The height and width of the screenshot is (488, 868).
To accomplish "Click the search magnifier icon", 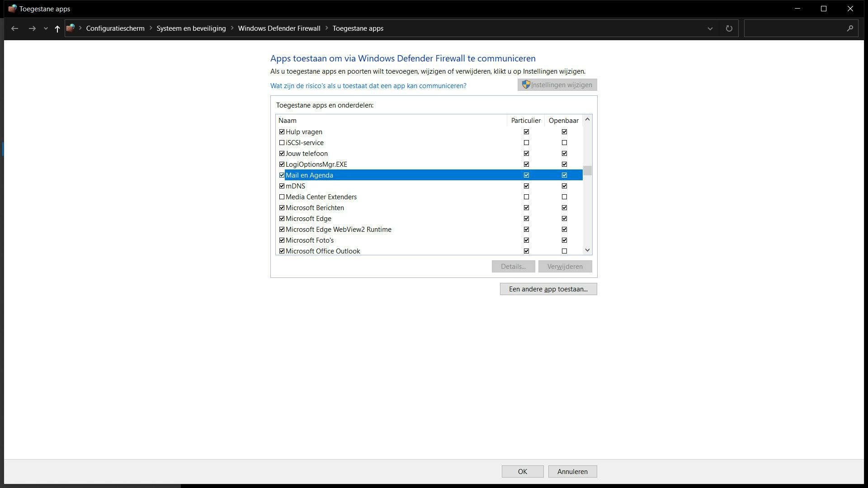I will pyautogui.click(x=849, y=28).
